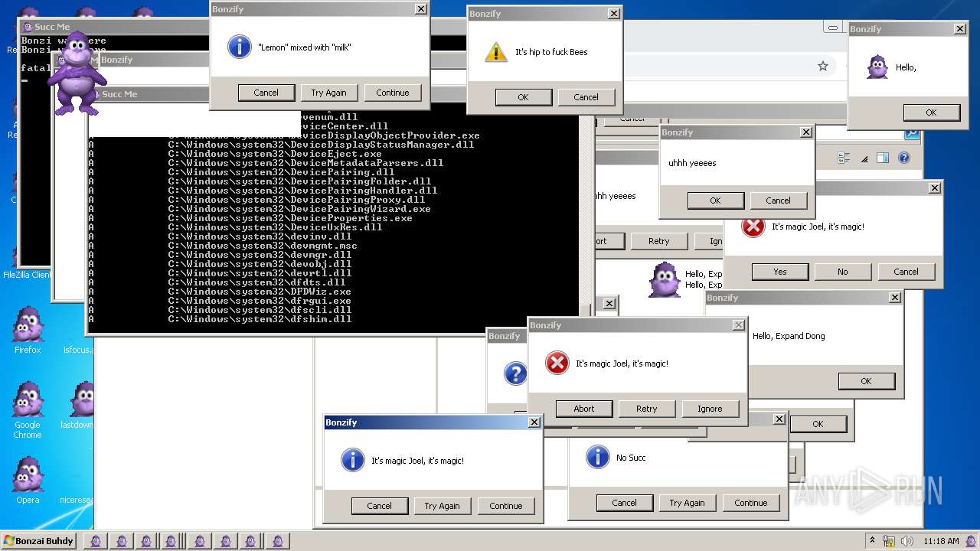Click the Bonzi icon beside Hello, Expand text
980x551 pixels.
coord(665,280)
